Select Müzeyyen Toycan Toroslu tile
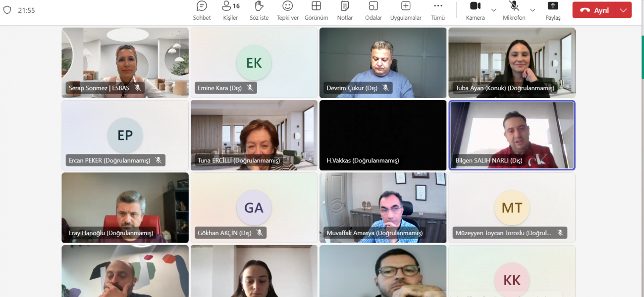 tap(512, 207)
